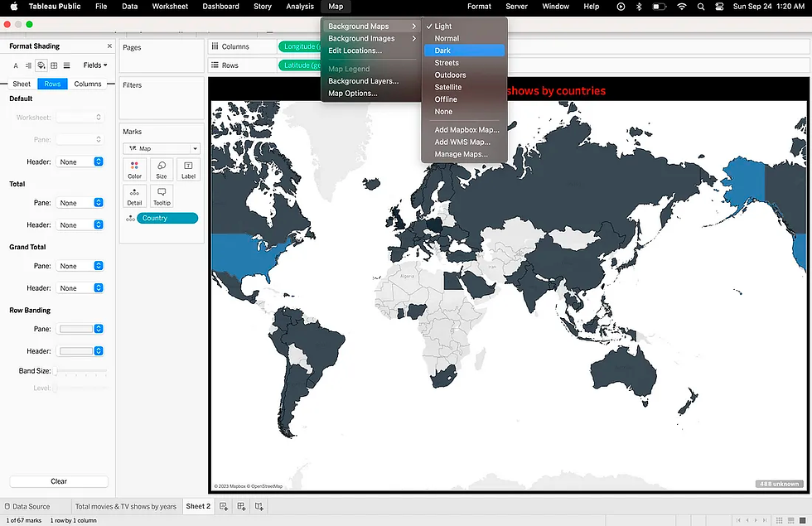
Task: Open Default Header shading dropdown
Action: click(x=80, y=162)
